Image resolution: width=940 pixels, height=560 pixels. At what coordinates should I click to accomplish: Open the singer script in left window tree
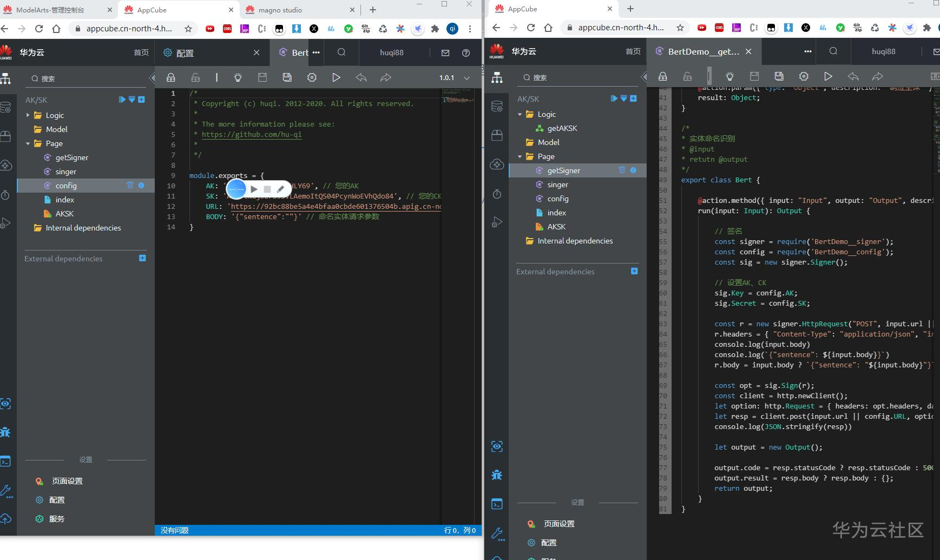tap(66, 172)
